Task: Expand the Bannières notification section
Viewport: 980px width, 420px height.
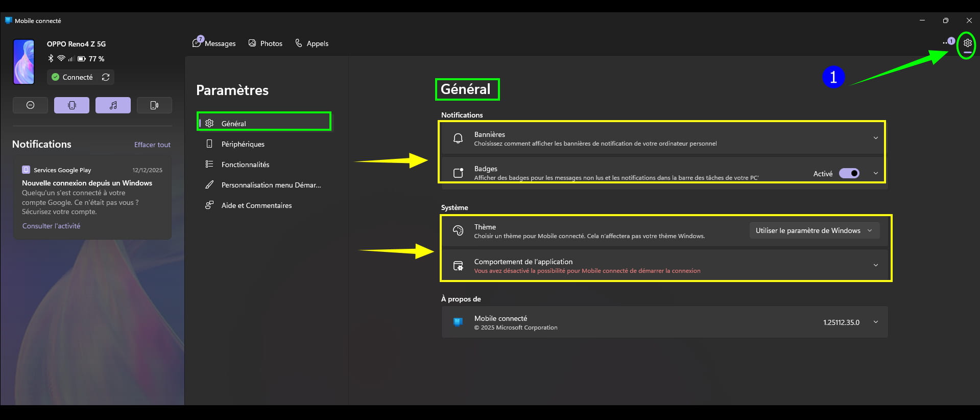Action: coord(875,138)
